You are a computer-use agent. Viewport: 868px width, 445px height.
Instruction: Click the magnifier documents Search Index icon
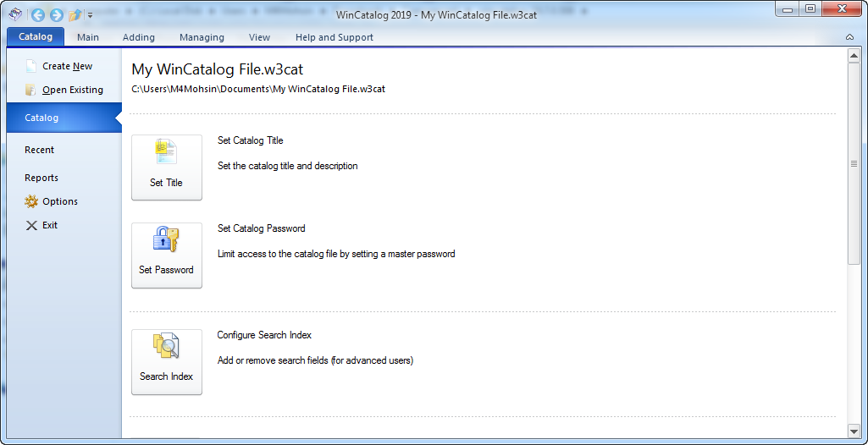[x=166, y=346]
